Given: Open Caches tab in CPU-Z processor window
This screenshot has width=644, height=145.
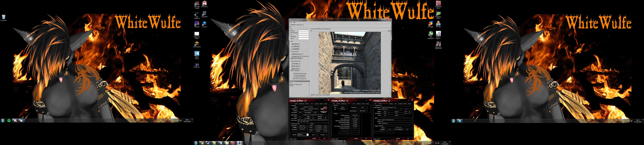Looking at the screenshot, I should (x=296, y=104).
